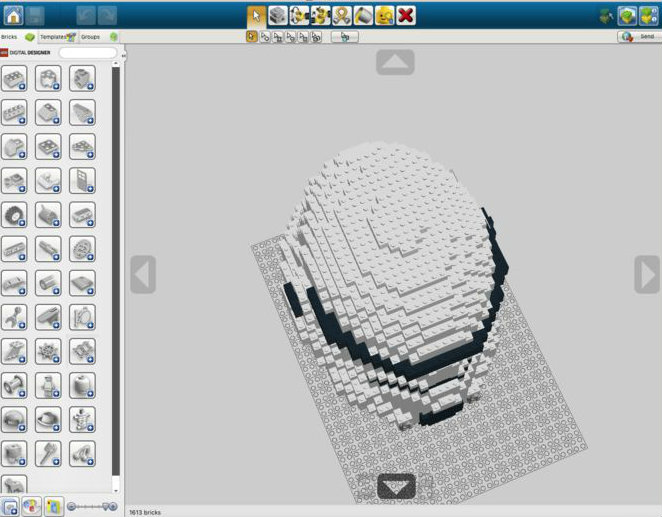This screenshot has width=662, height=517.
Task: Focus the brick search field
Action: [88, 53]
